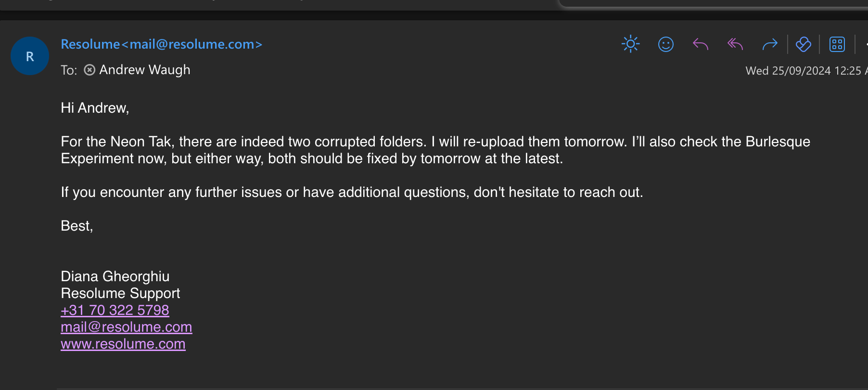Click the sender's round 'R' avatar

tap(30, 56)
